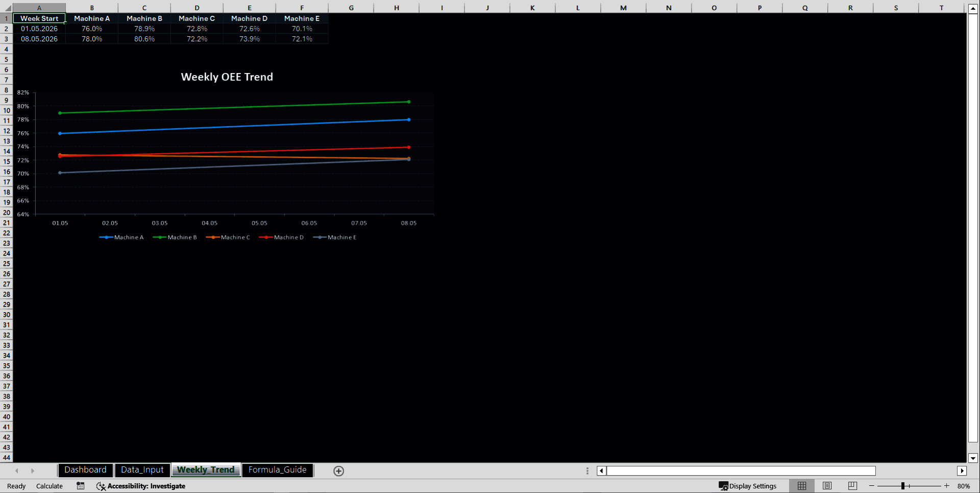Select the Machine D header cell
The height and width of the screenshot is (493, 980).
[250, 18]
